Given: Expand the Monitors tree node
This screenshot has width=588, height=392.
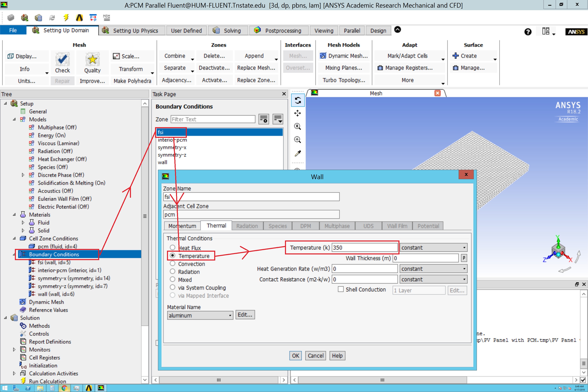Looking at the screenshot, I should pos(14,349).
